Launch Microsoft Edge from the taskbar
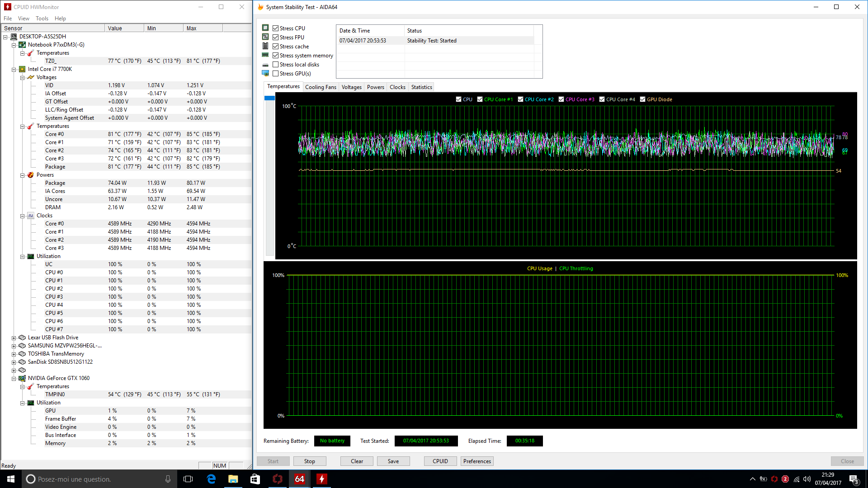This screenshot has width=868, height=488. [x=211, y=479]
